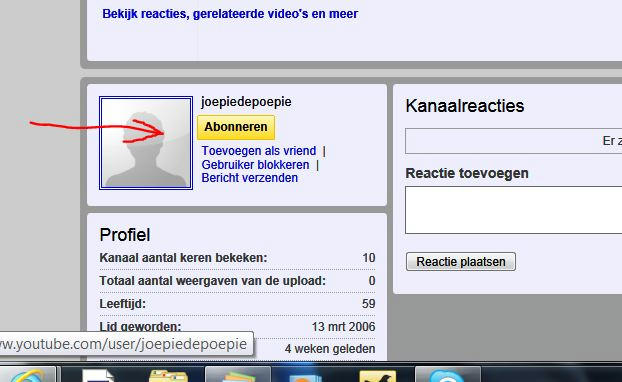Select the age value '59'
This screenshot has width=622, height=382.
click(369, 304)
